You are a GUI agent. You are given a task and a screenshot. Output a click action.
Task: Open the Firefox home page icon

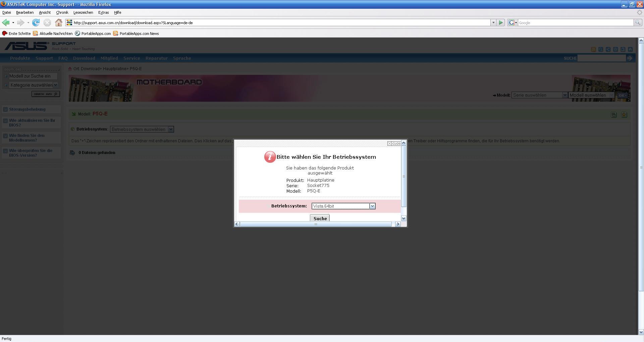click(x=59, y=23)
